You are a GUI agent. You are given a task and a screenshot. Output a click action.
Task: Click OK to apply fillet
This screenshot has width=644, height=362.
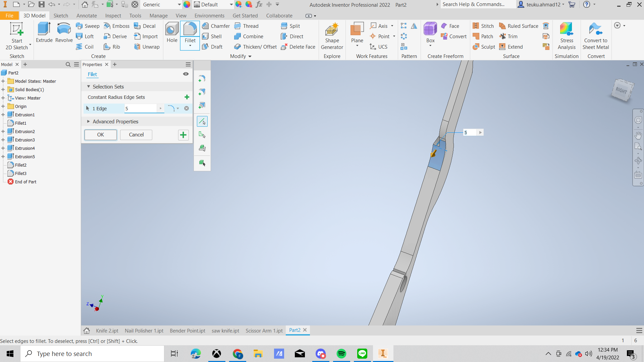pos(100,135)
